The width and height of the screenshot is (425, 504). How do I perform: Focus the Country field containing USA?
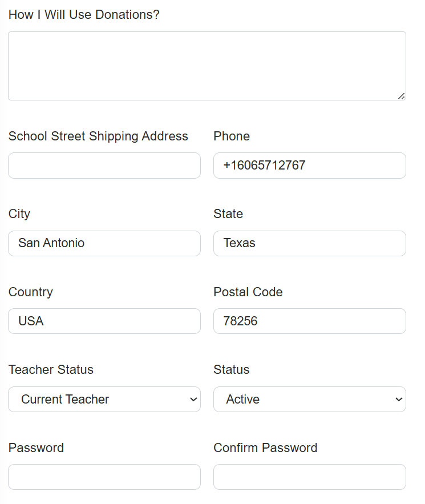(104, 321)
